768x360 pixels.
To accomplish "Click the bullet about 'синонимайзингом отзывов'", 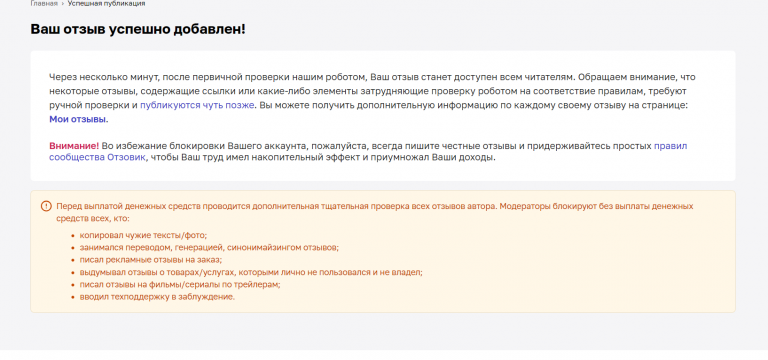I will point(209,248).
